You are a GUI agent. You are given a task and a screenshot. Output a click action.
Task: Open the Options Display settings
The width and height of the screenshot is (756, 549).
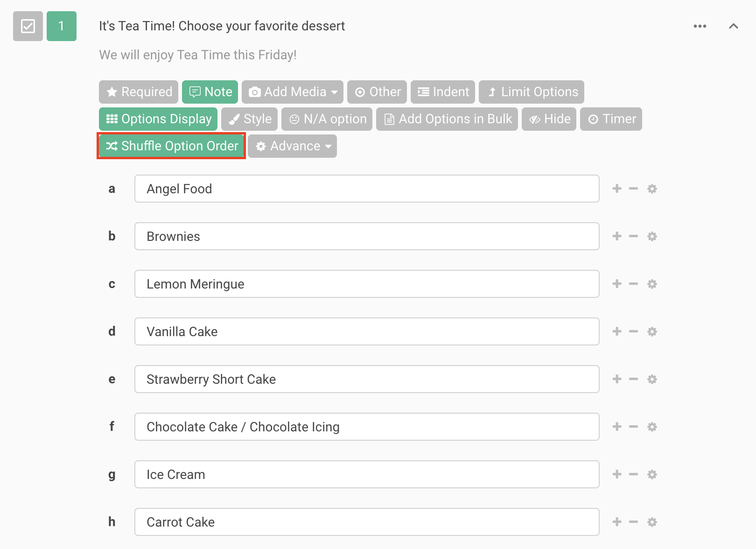point(158,119)
